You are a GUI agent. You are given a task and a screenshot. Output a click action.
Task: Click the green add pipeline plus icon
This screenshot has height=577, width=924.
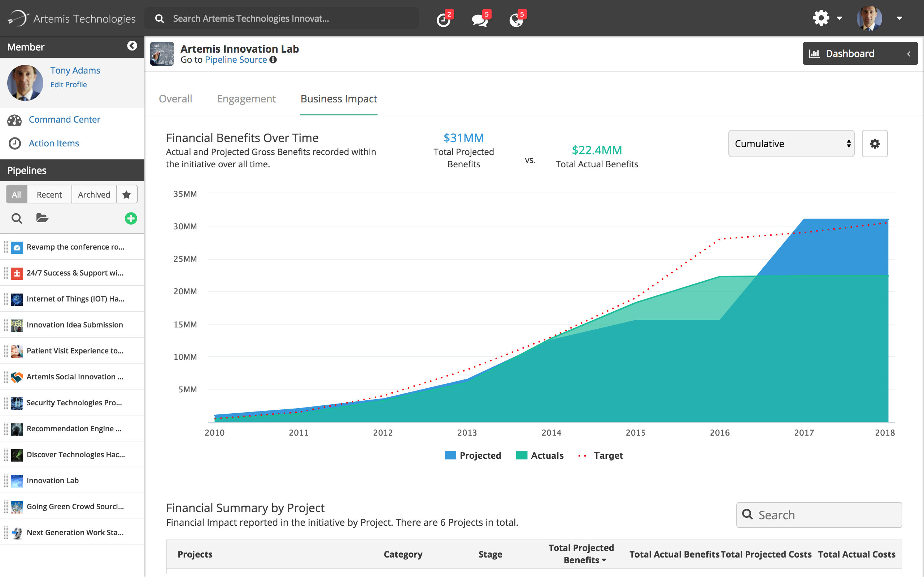point(131,218)
